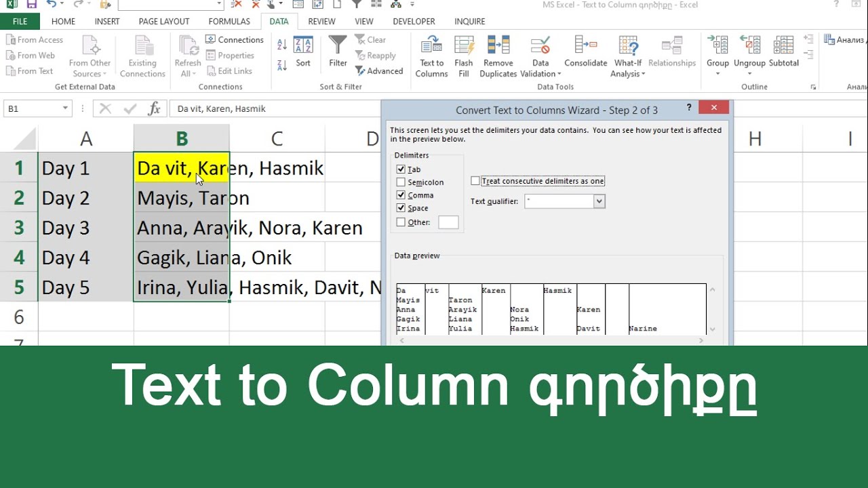Click the Save icon in the quick access toolbar

click(x=31, y=4)
